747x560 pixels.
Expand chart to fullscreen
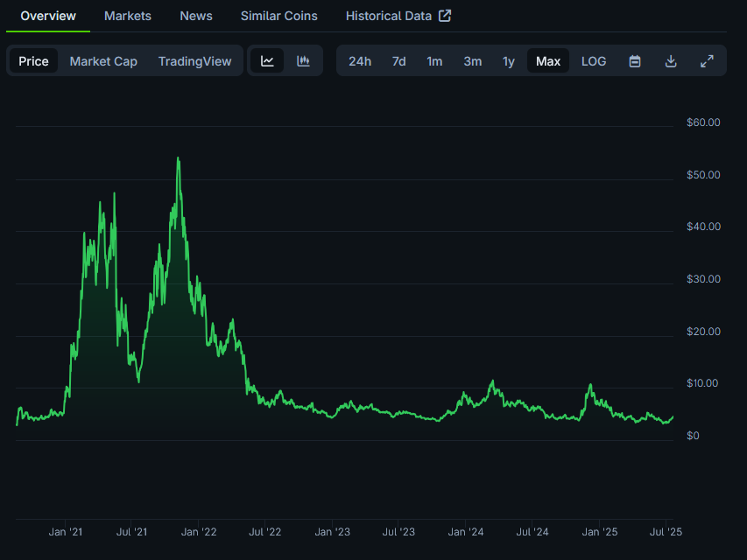pos(707,61)
